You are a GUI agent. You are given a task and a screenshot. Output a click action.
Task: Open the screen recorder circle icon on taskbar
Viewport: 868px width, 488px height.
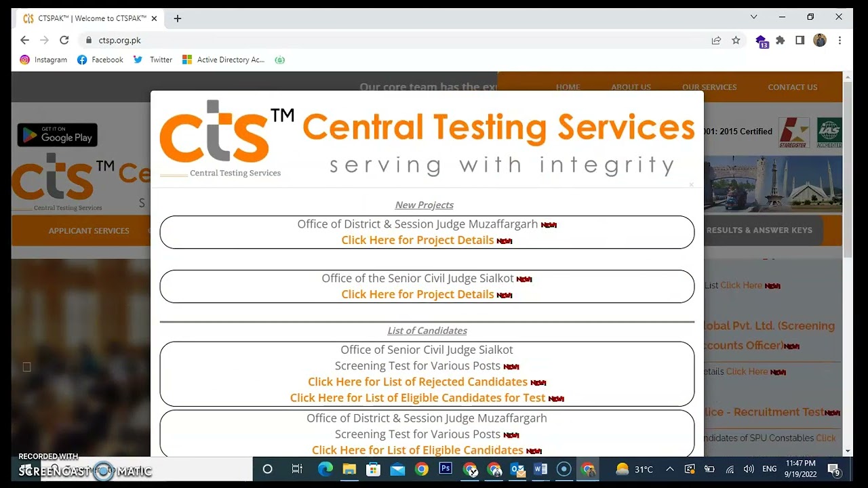tap(564, 469)
